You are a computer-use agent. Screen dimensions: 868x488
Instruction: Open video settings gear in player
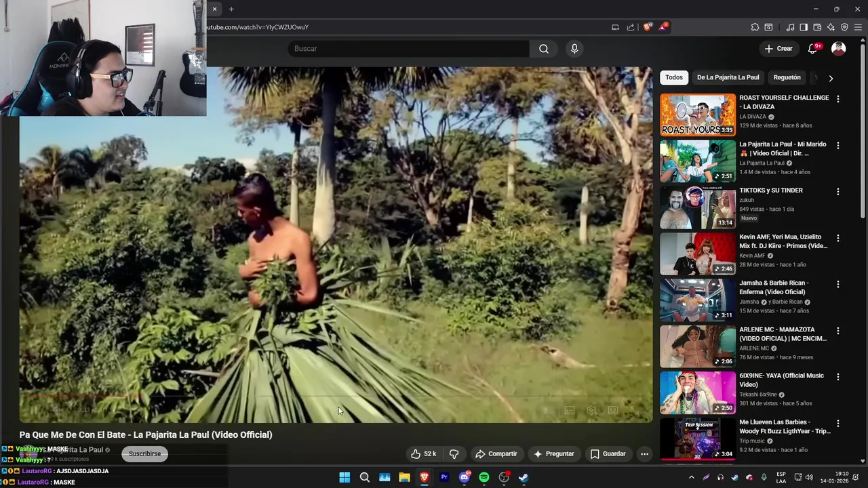591,411
